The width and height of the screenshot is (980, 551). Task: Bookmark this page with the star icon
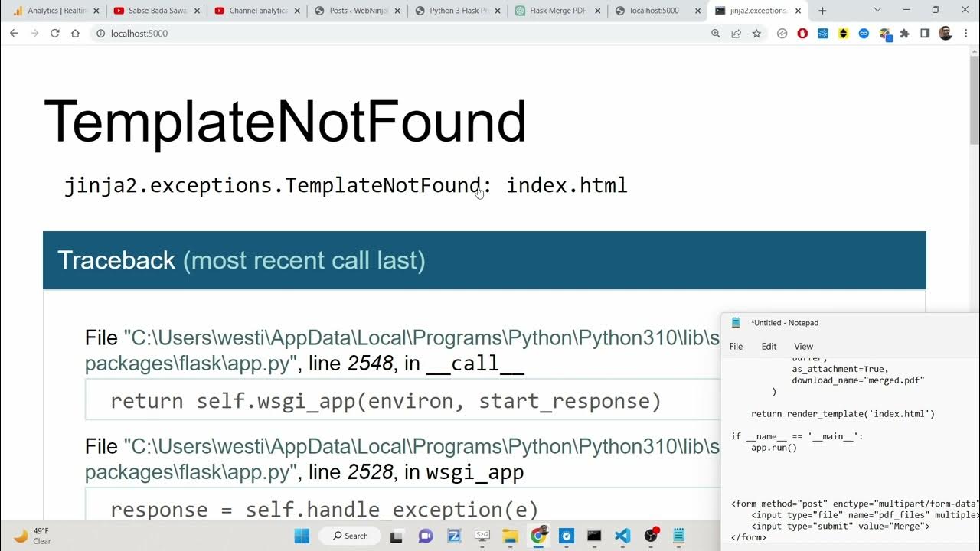pos(756,34)
